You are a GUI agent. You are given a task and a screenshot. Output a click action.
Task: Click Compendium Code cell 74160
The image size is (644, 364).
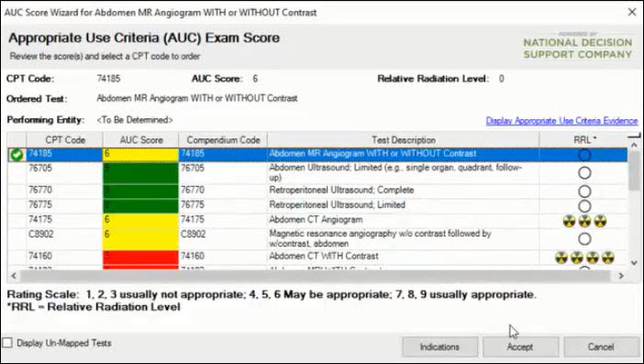click(x=223, y=258)
